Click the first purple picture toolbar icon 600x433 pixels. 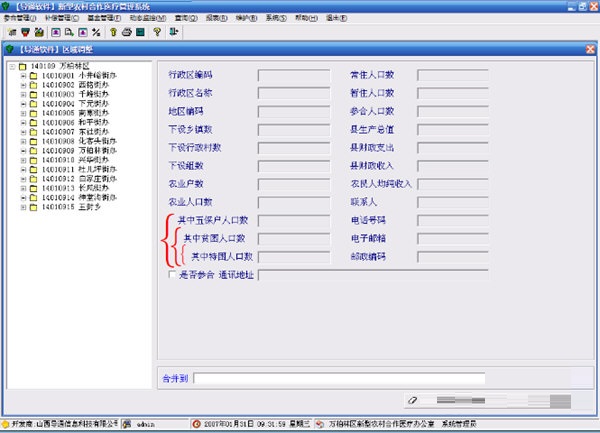click(56, 33)
